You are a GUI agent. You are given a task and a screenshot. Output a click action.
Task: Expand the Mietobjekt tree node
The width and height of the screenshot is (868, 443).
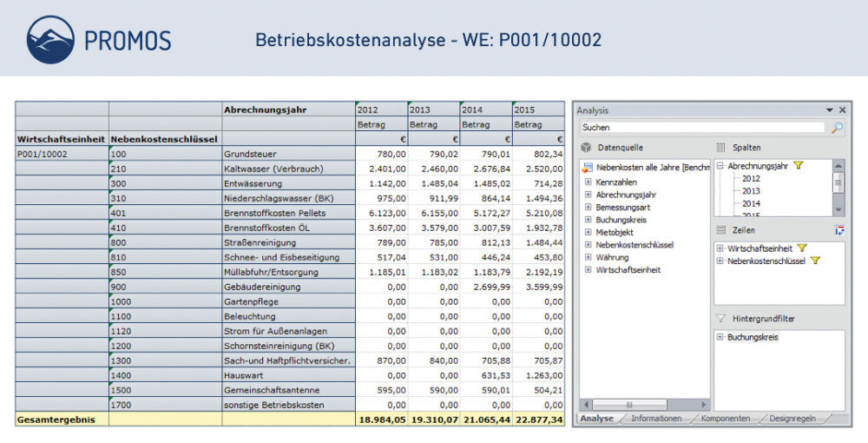pos(589,233)
